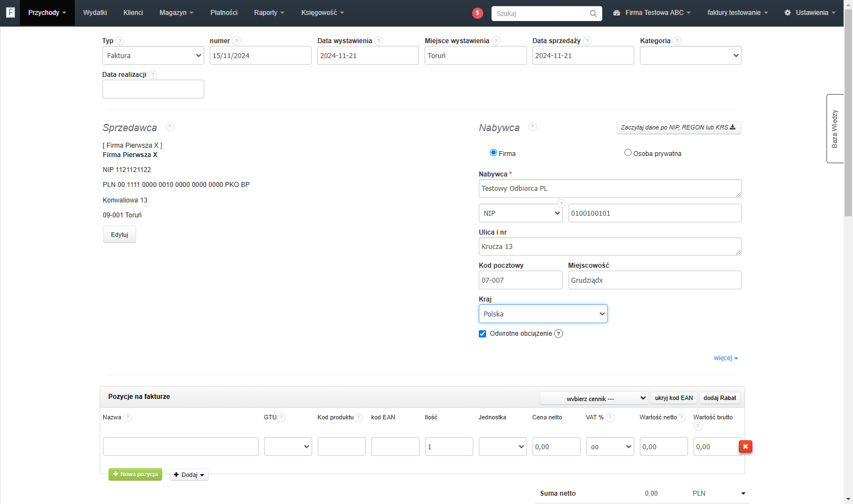Open the Kategoria dropdown
Screen dimensions: 853x504
pyautogui.click(x=690, y=55)
